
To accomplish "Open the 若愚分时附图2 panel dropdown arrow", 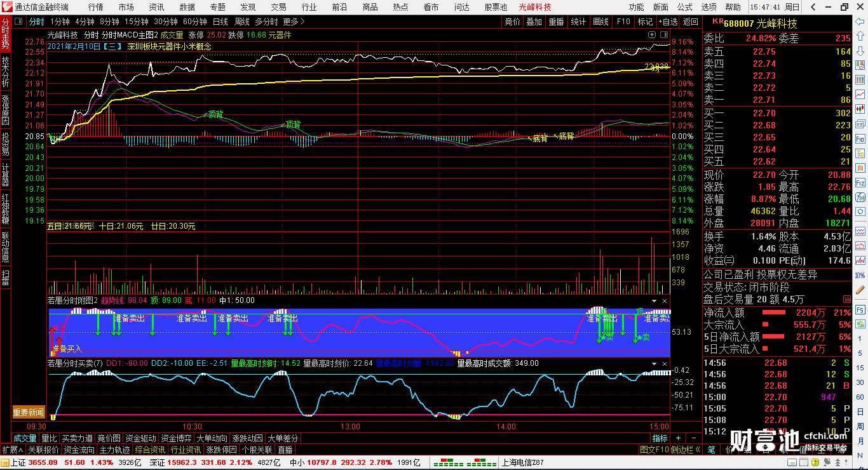I will click(x=654, y=300).
